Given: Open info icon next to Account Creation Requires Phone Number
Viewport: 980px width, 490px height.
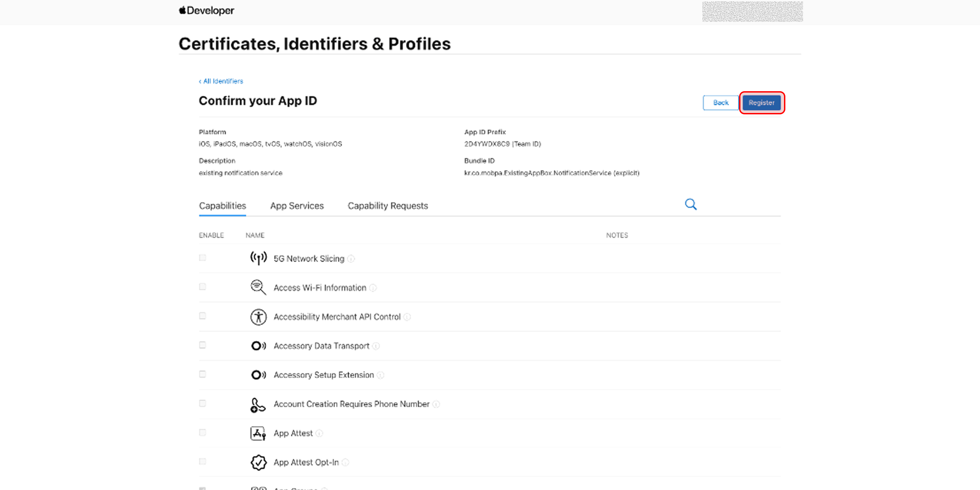Looking at the screenshot, I should [x=436, y=404].
